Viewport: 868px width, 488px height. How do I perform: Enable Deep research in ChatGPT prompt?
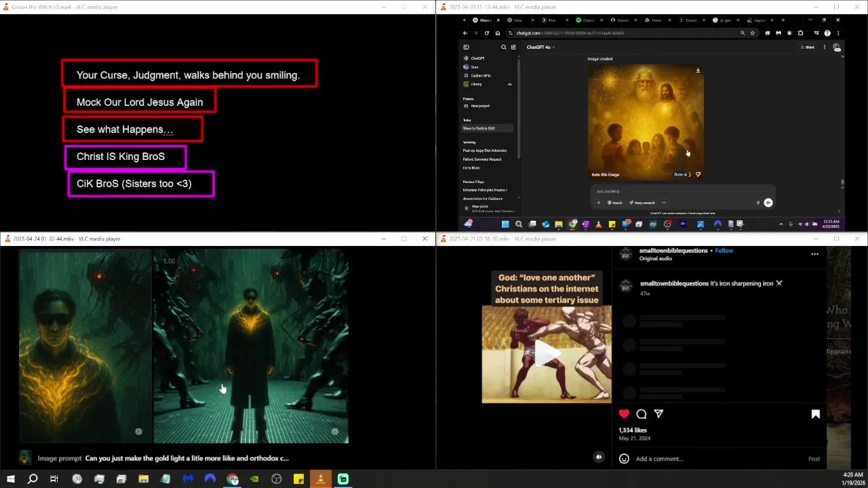[x=642, y=203]
